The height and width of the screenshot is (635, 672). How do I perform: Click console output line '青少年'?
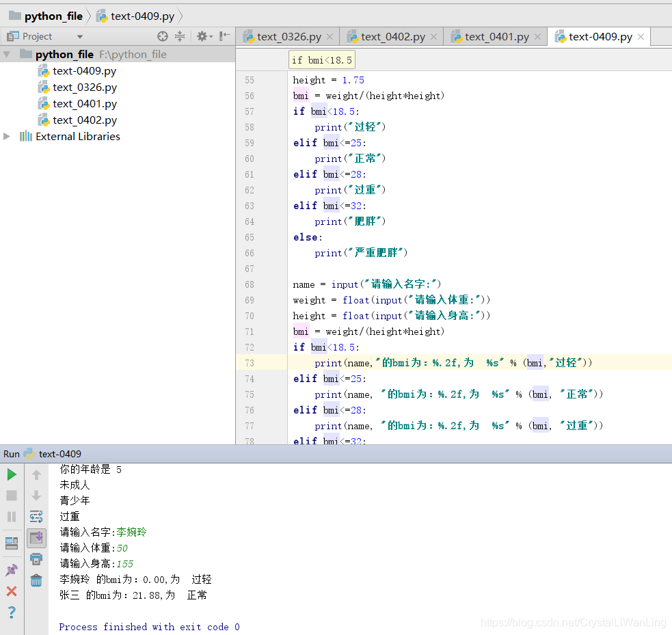pos(75,500)
